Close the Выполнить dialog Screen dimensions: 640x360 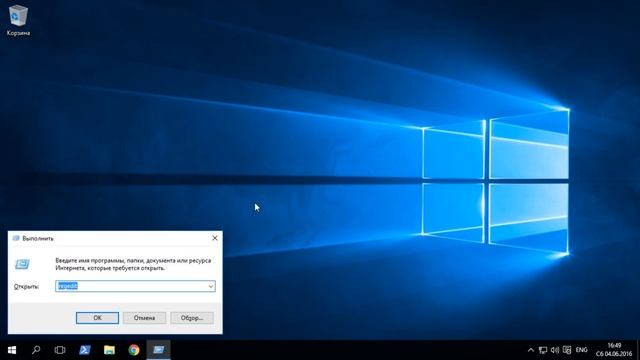215,238
